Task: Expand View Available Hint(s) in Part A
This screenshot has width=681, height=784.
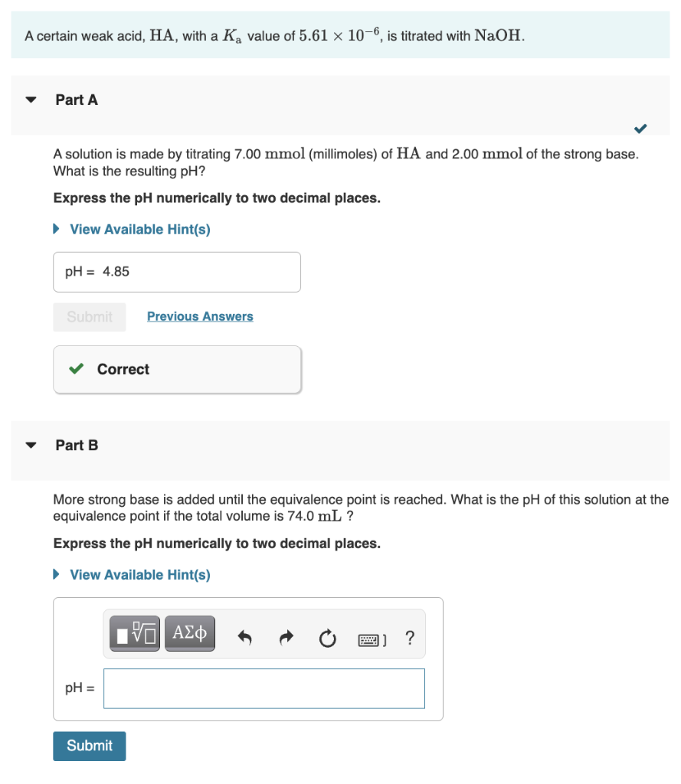Action: tap(140, 229)
